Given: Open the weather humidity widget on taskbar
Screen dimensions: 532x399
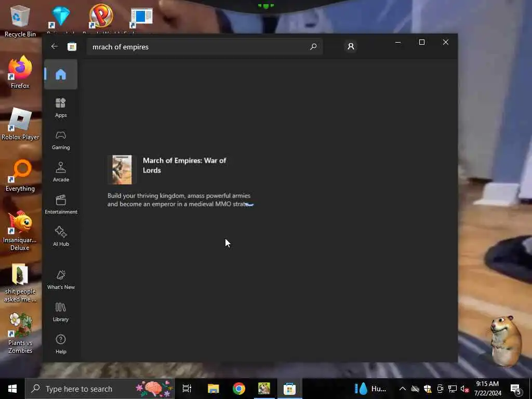Looking at the screenshot, I should (x=370, y=389).
